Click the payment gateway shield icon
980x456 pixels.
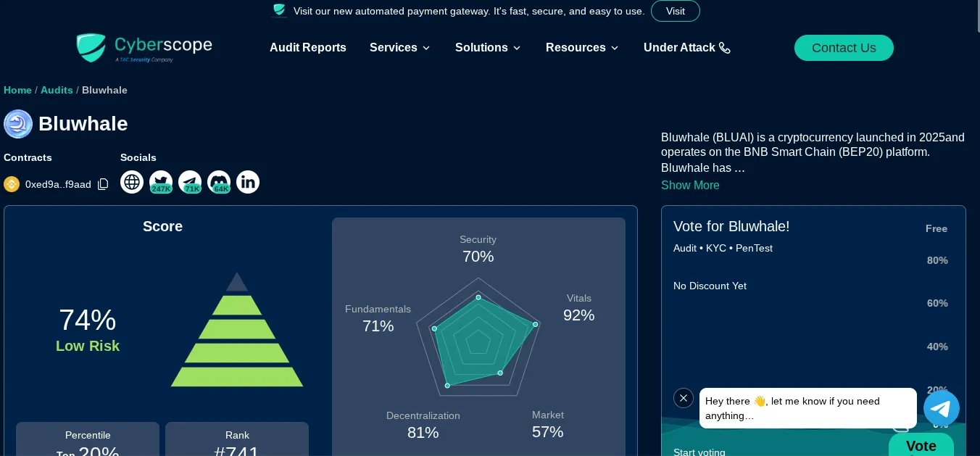click(x=280, y=11)
